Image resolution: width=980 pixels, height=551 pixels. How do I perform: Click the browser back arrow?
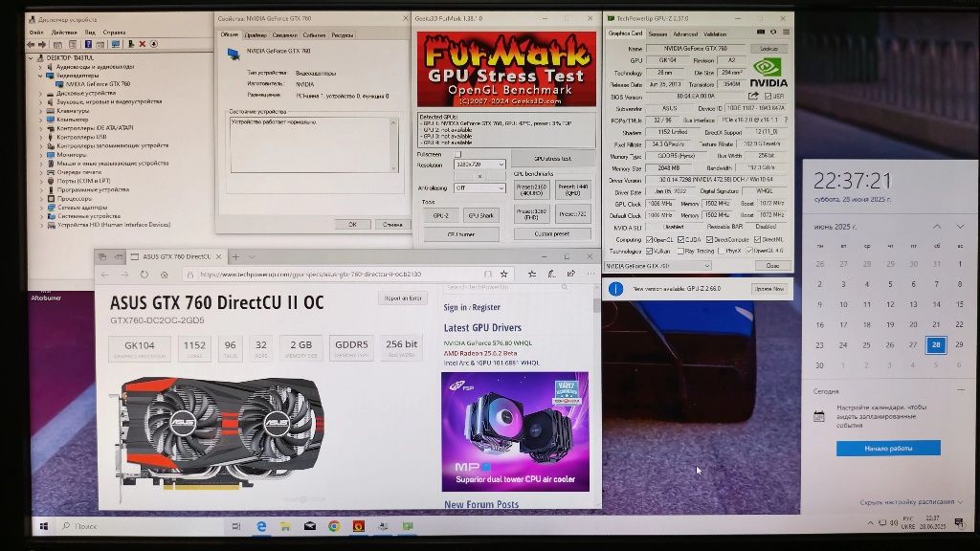(105, 275)
